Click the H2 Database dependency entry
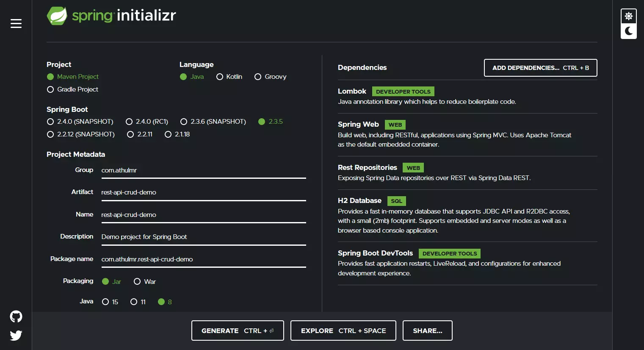Viewport: 644px width, 350px height. click(467, 216)
